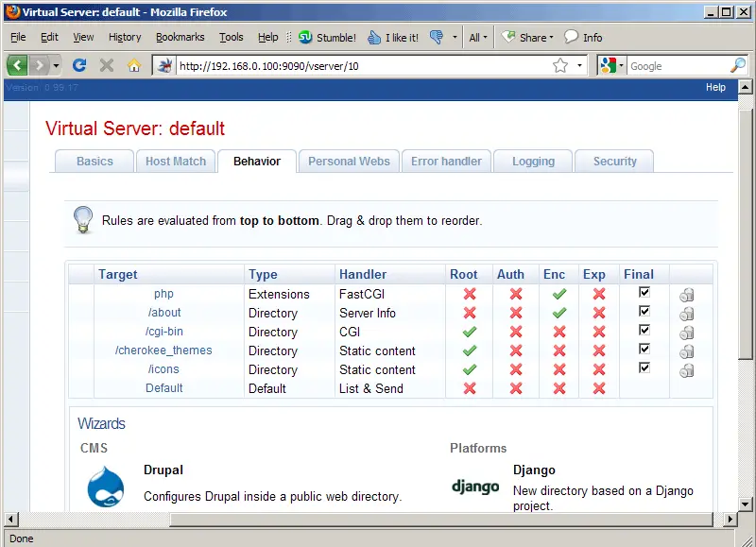Open the Tools menu
This screenshot has height=547, width=756.
click(x=232, y=37)
